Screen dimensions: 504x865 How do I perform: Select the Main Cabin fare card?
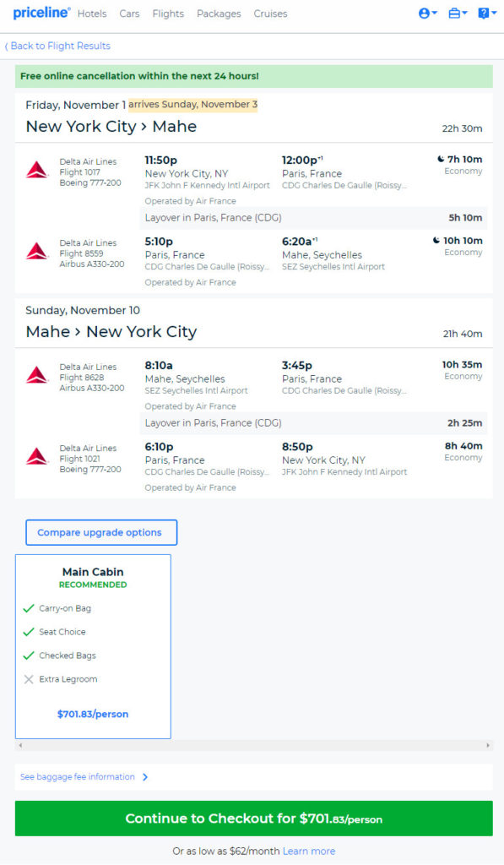(93, 646)
